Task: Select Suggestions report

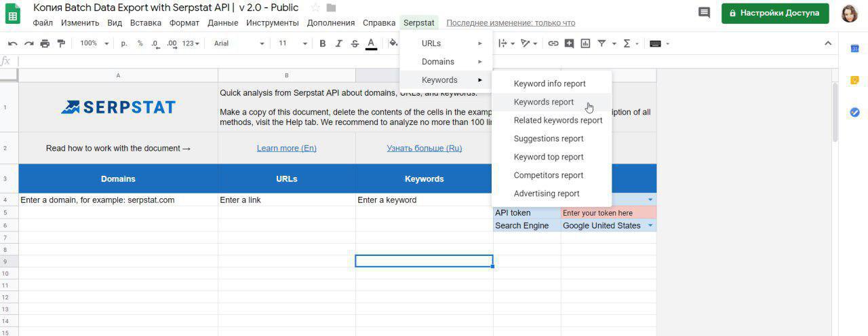Action: coord(551,138)
